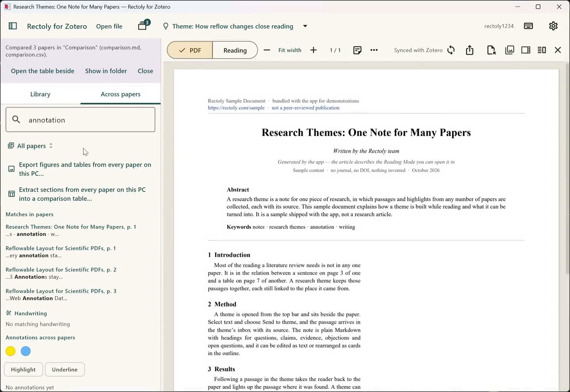This screenshot has height=392, width=570.
Task: Open the All papers scope selector
Action: point(30,146)
